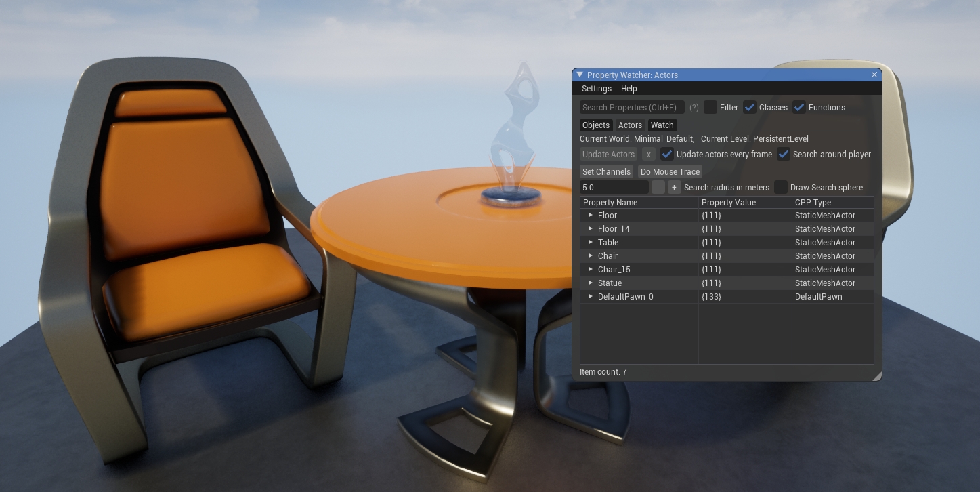Viewport: 980px width, 492px height.
Task: Disable the Functions checkbox
Action: coord(799,107)
